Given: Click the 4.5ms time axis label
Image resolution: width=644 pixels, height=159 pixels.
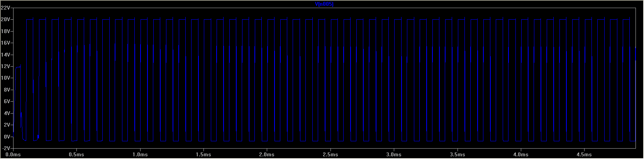Looking at the screenshot, I should pyautogui.click(x=584, y=154).
